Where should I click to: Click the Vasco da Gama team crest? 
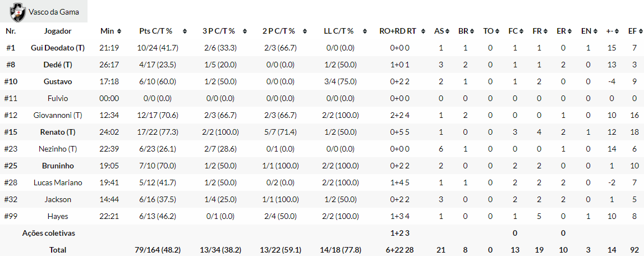point(19,11)
